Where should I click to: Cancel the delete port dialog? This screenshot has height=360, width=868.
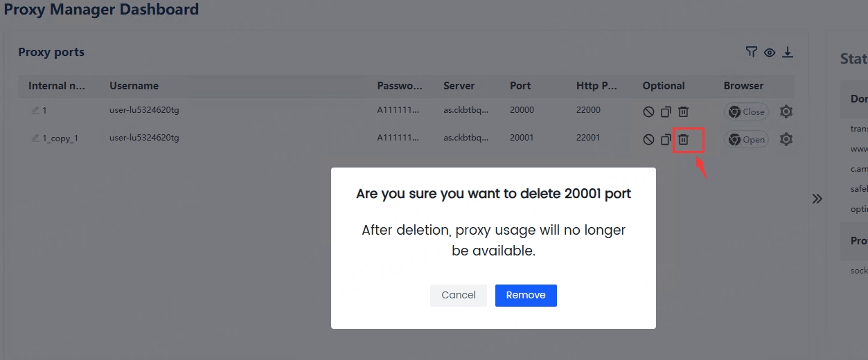(x=459, y=295)
